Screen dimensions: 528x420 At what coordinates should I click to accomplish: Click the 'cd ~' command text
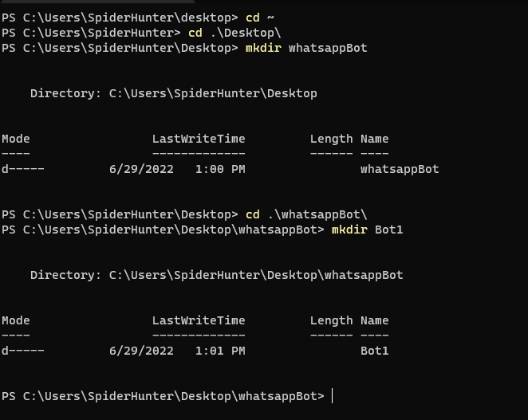coord(260,18)
